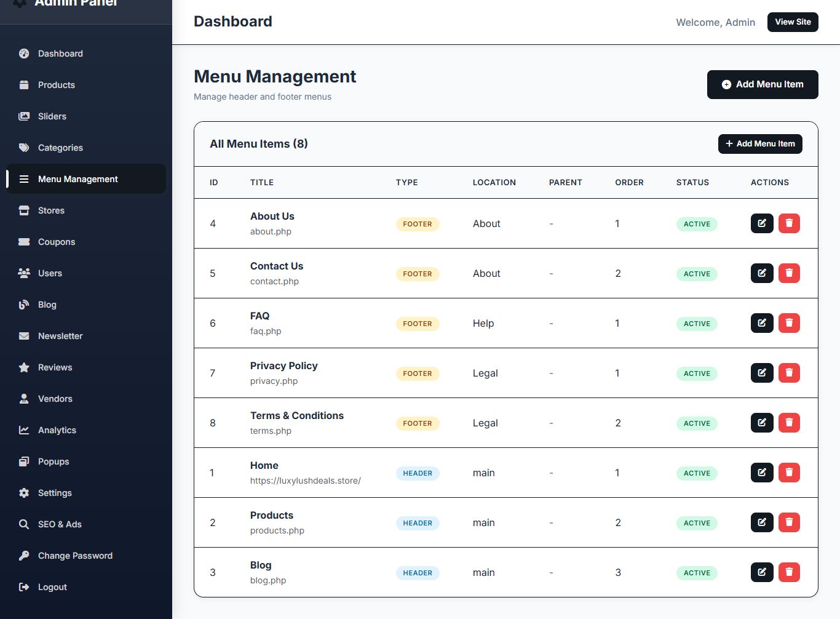Click the View Site button
Viewport: 840px width, 619px height.
pyautogui.click(x=793, y=22)
